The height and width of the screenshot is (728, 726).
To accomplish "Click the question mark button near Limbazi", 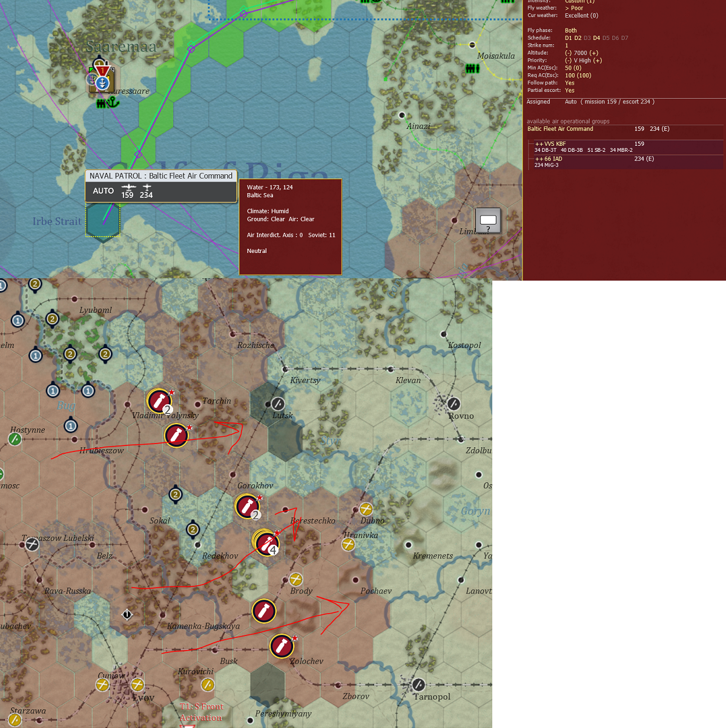I will (x=487, y=221).
